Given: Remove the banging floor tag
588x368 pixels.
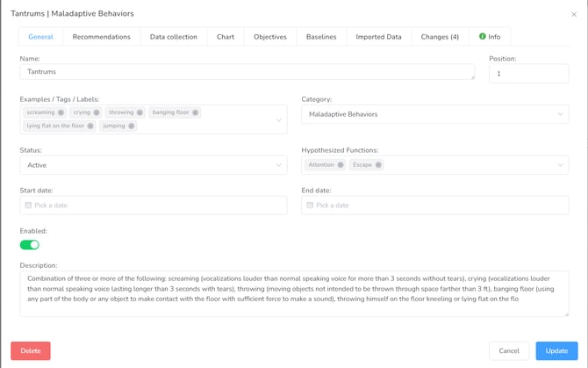Looking at the screenshot, I should [195, 112].
